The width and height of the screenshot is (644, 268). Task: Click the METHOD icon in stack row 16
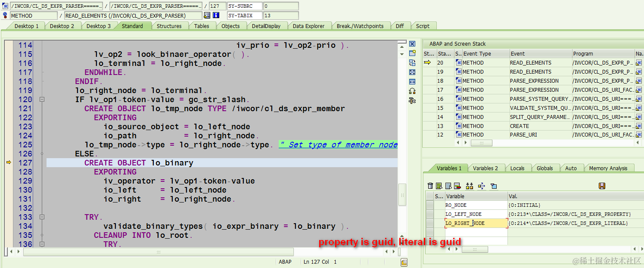pyautogui.click(x=459, y=99)
